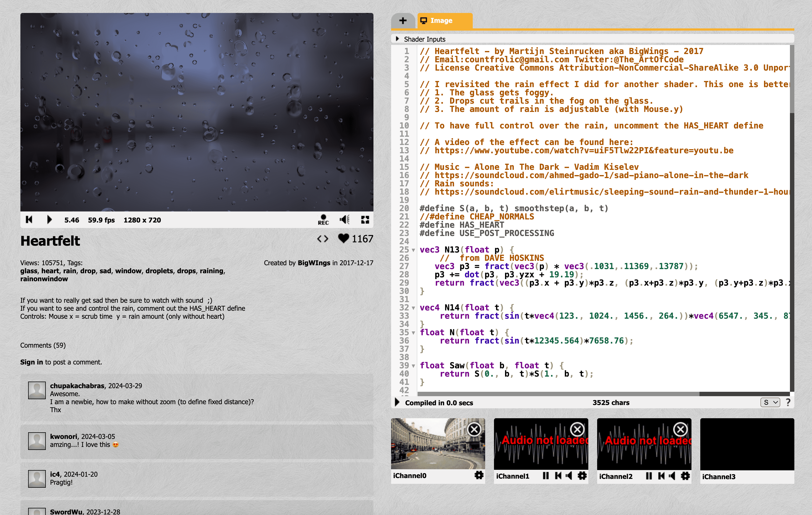Viewport: 812px width, 515px height.
Task: Like the shader with heart icon
Action: pyautogui.click(x=343, y=239)
